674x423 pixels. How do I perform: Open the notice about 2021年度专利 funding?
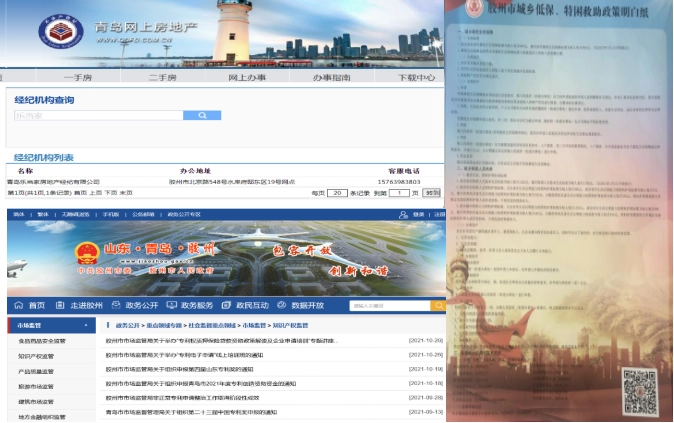[201, 383]
